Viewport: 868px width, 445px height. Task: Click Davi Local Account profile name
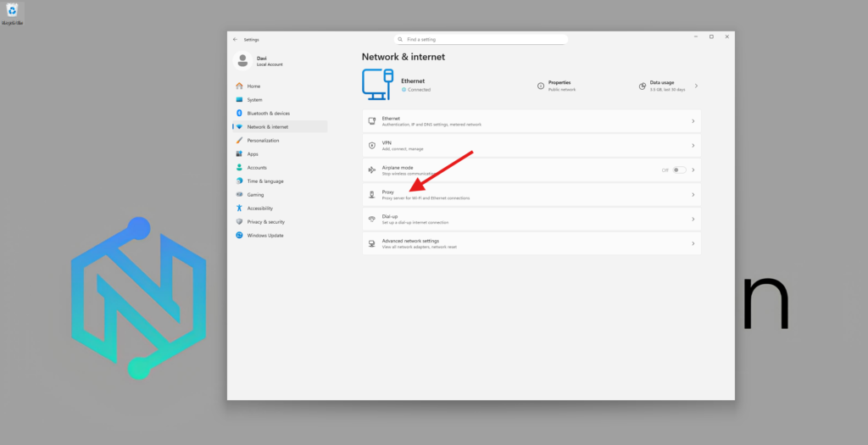coord(270,61)
